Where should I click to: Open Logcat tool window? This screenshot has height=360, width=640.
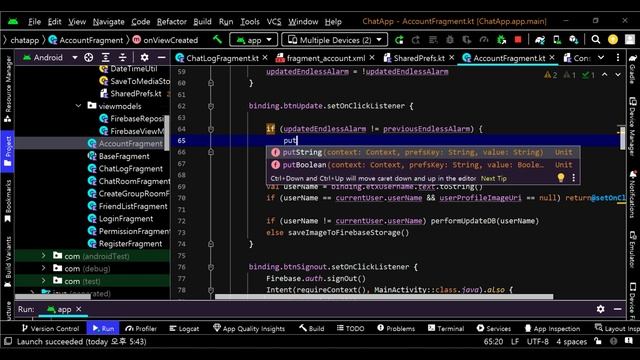pos(184,328)
